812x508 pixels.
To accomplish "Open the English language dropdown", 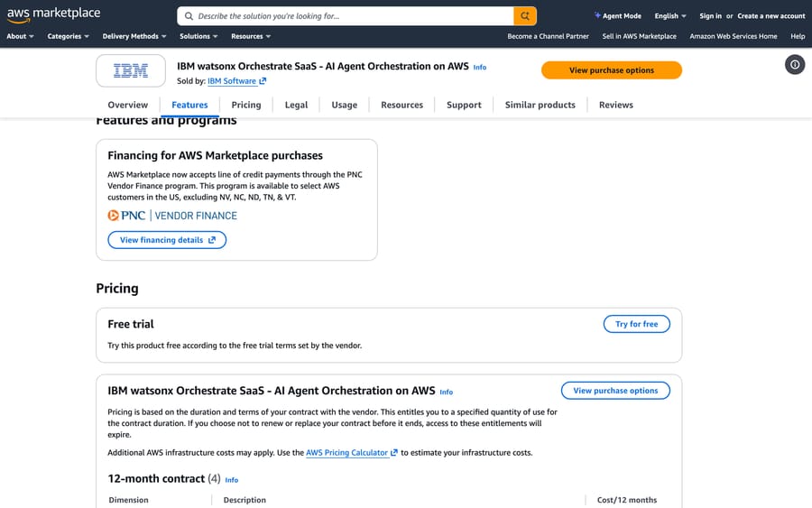I will [670, 16].
